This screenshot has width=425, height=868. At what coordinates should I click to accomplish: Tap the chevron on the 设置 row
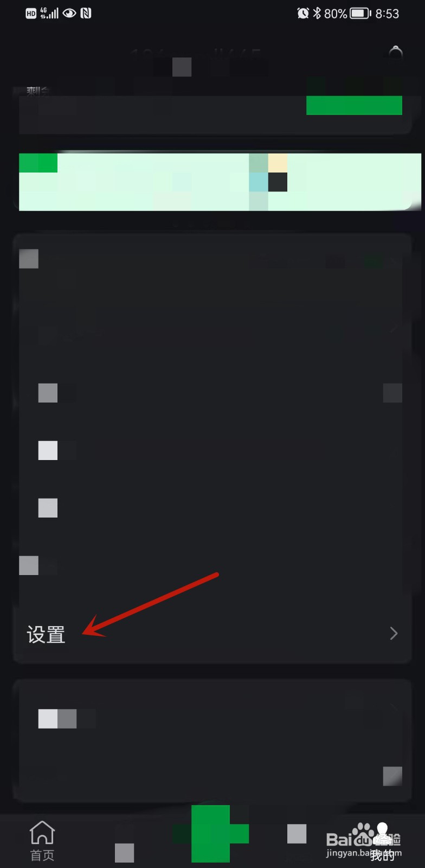(394, 634)
